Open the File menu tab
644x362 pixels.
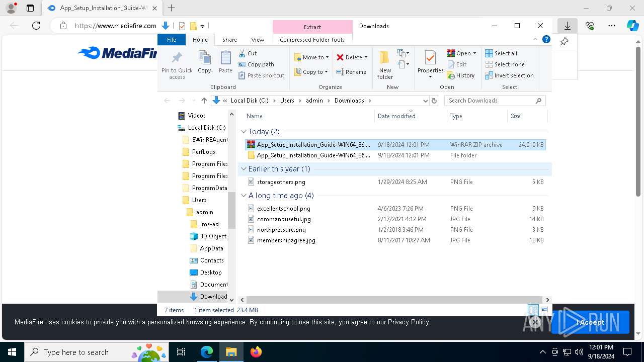[x=172, y=40]
